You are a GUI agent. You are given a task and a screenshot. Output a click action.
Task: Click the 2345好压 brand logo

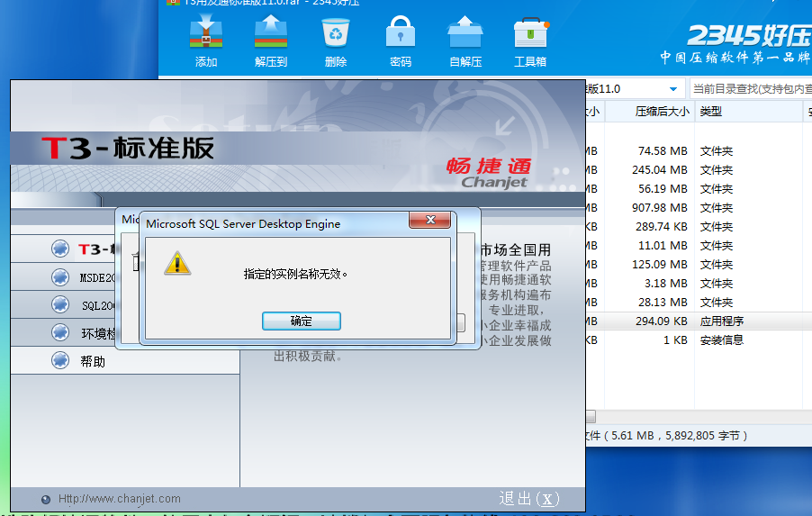coord(749,36)
